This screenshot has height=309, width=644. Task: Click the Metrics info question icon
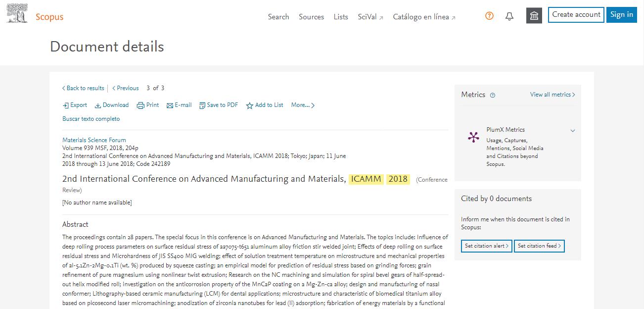click(x=492, y=95)
